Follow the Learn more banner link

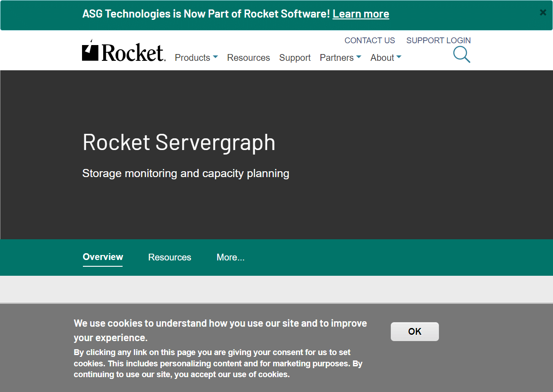361,14
